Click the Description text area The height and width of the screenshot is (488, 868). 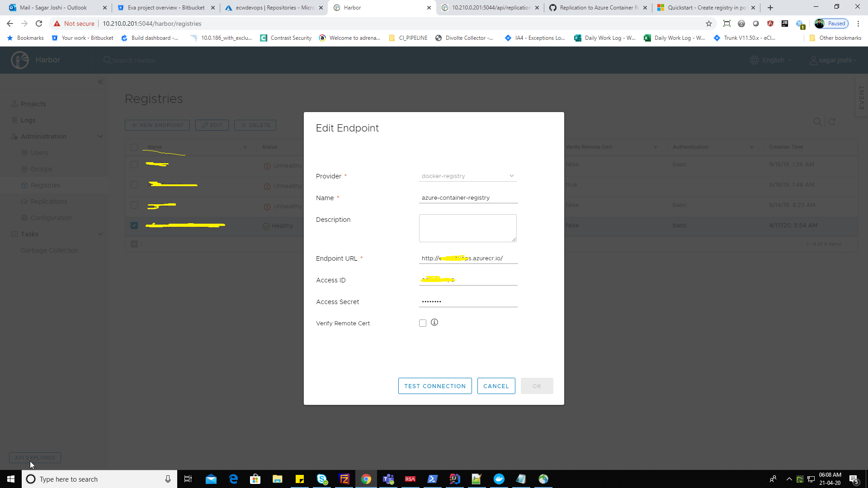click(467, 228)
